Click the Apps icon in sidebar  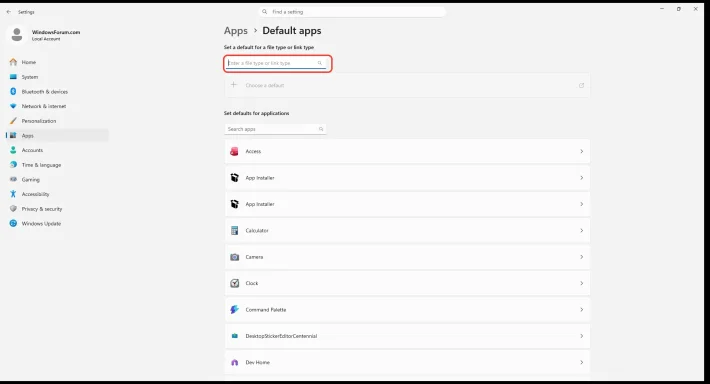point(13,135)
